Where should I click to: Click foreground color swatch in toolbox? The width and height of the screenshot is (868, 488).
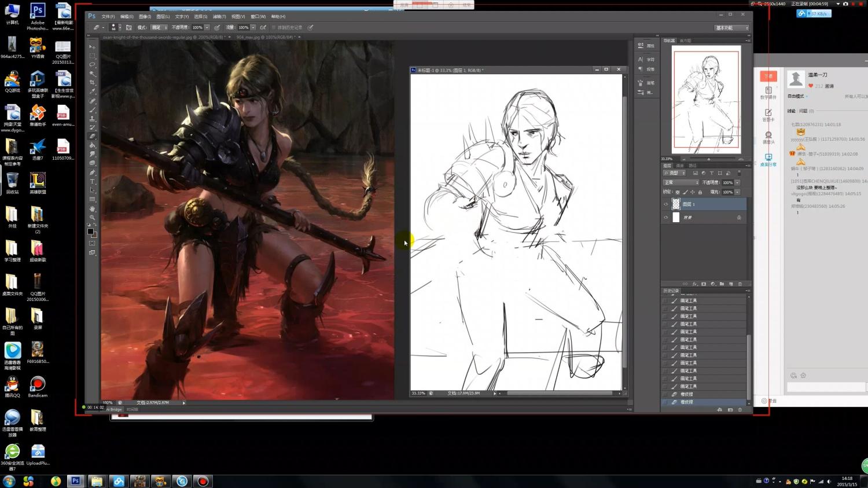coord(90,232)
